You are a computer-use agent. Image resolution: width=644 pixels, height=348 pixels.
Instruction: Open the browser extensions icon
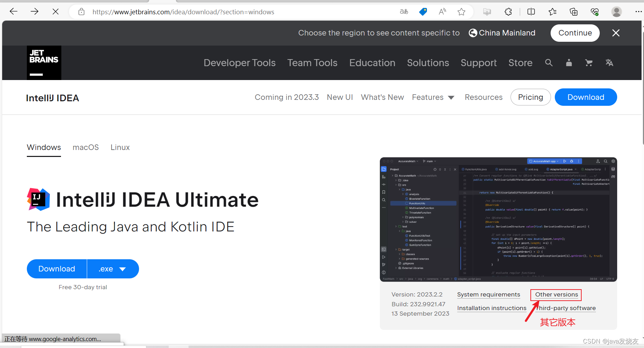tap(508, 12)
